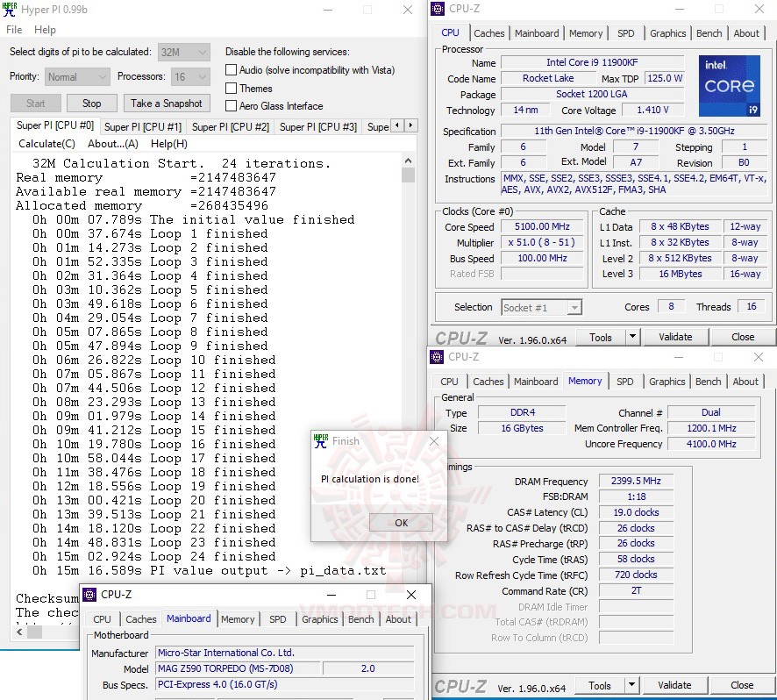
Task: Open the File menu in Hyper PI
Action: (x=13, y=29)
